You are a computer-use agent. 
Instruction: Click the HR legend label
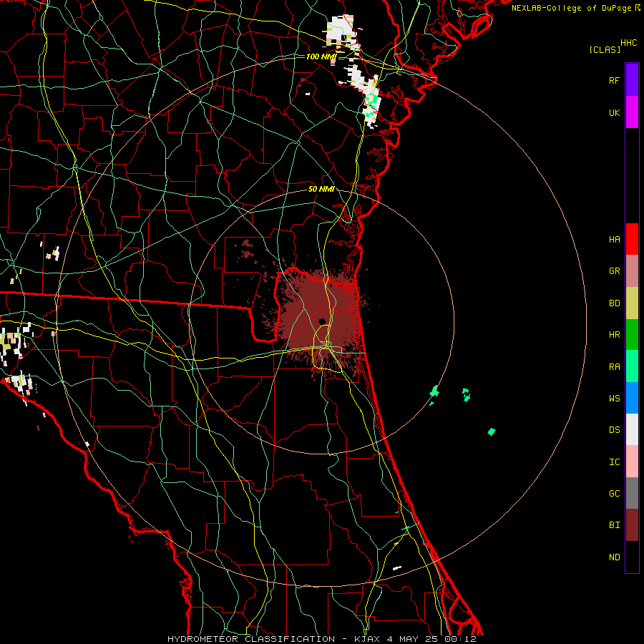pos(614,335)
